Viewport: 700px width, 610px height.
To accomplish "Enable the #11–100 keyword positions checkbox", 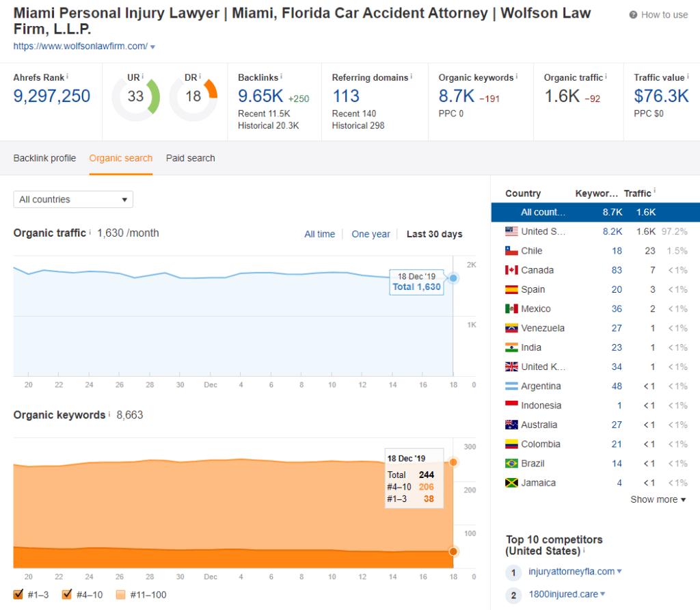I will 120,594.
